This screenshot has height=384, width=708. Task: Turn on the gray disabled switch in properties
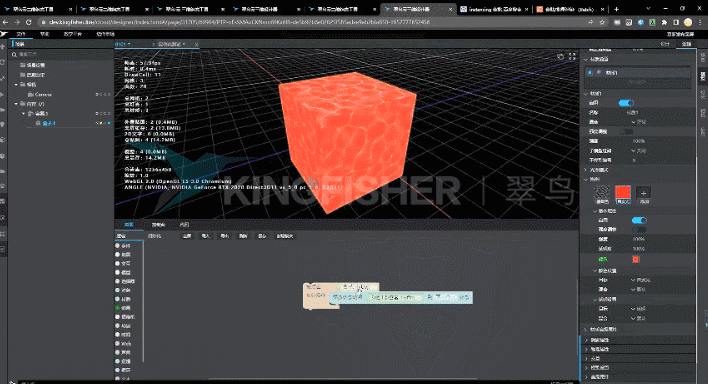click(626, 131)
